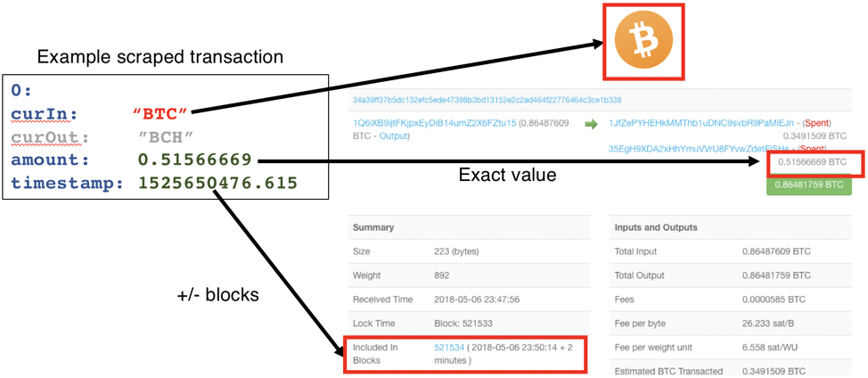Select the Weight value 892
This screenshot has height=378, width=868.
tap(442, 275)
